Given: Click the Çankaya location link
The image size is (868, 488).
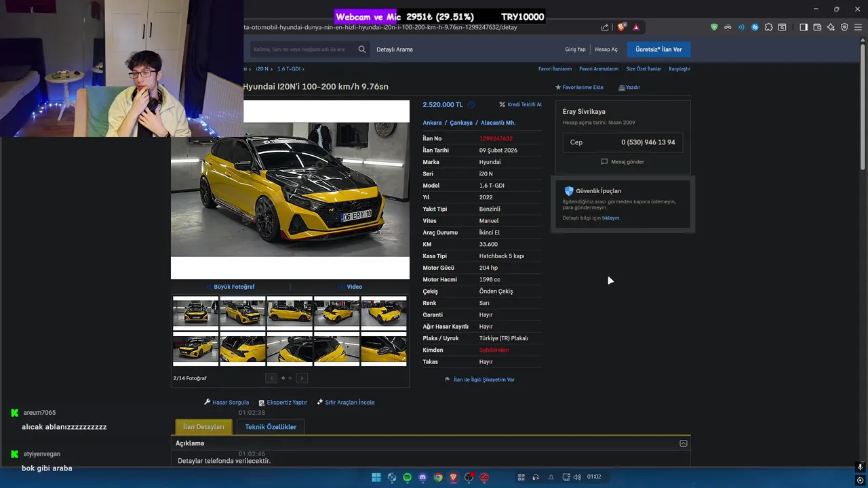Looking at the screenshot, I should point(461,123).
